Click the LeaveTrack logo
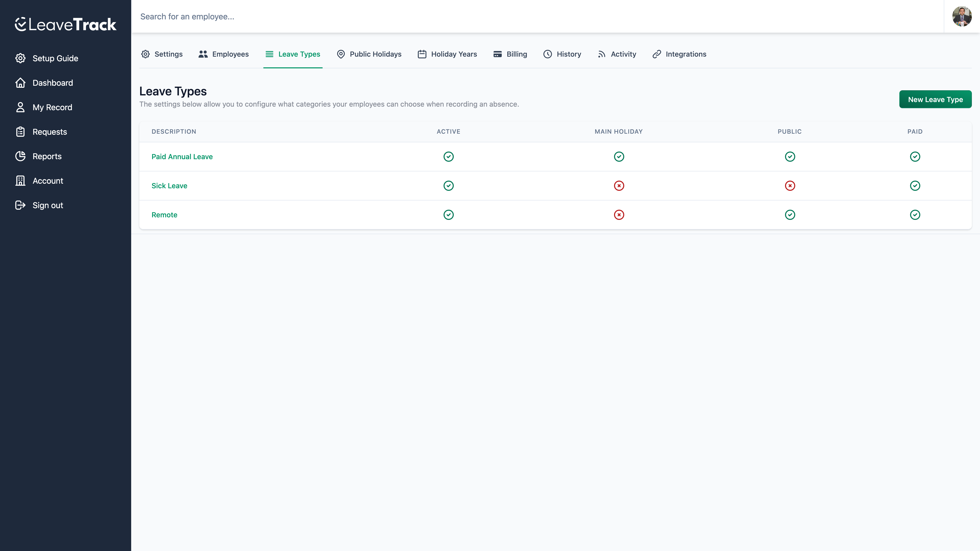The image size is (980, 551). (65, 24)
